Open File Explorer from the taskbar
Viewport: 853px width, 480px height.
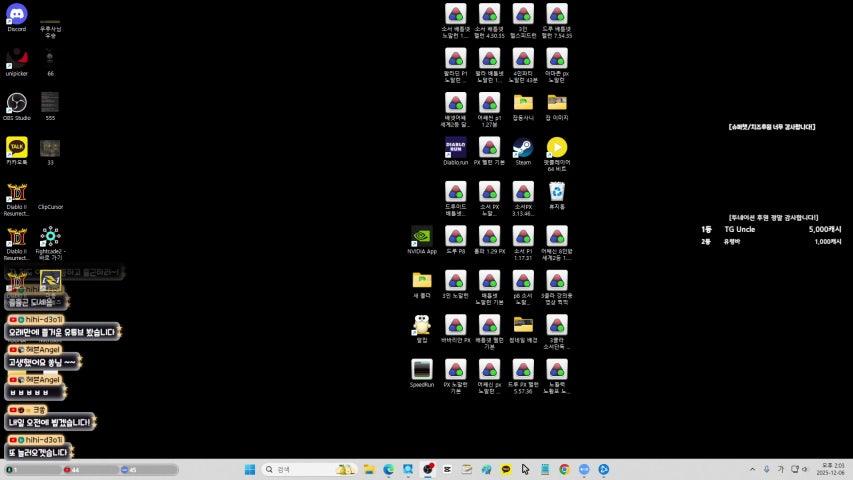(369, 469)
